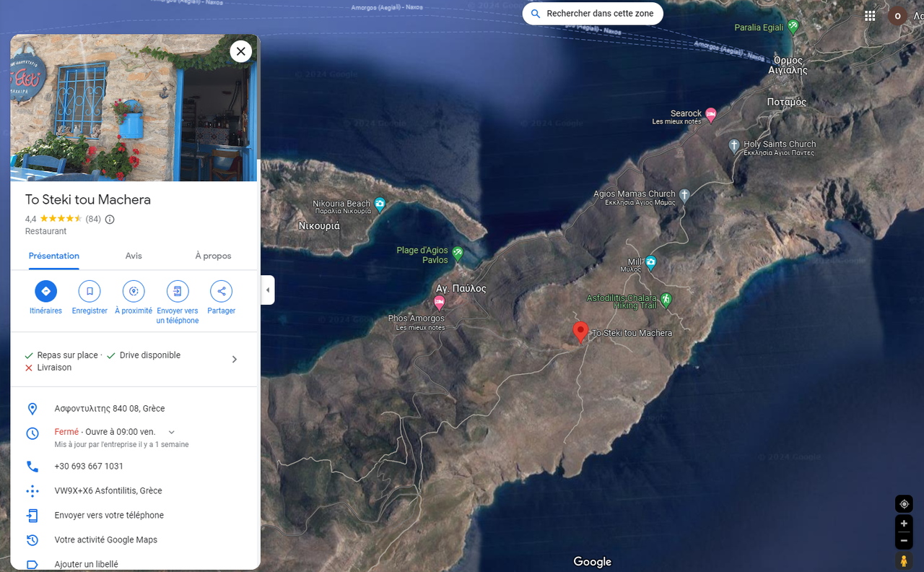Zoom in on the map
The width and height of the screenshot is (924, 572).
(x=904, y=524)
